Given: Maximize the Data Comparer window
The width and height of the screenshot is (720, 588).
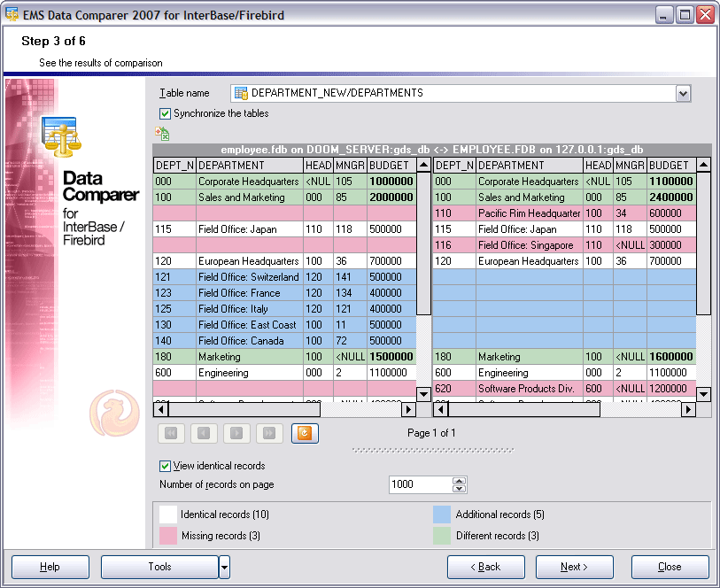Looking at the screenshot, I should point(685,15).
